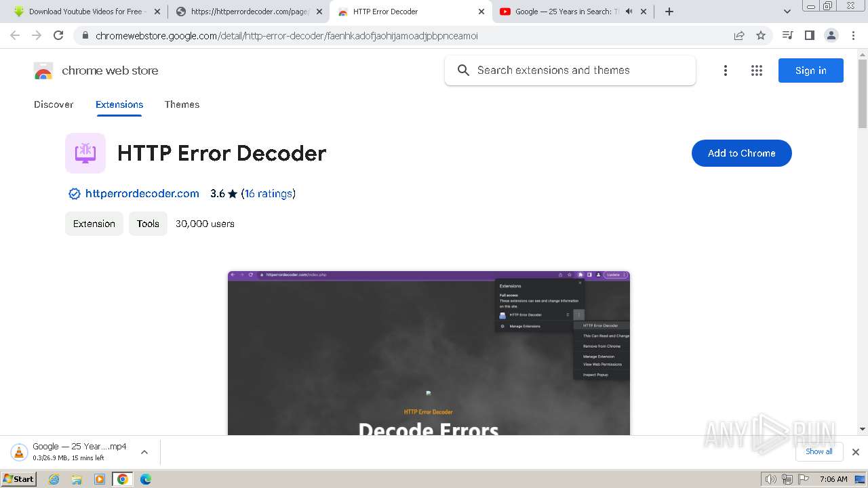This screenshot has width=868, height=488.
Task: Open the Google apps grid
Action: tap(757, 70)
